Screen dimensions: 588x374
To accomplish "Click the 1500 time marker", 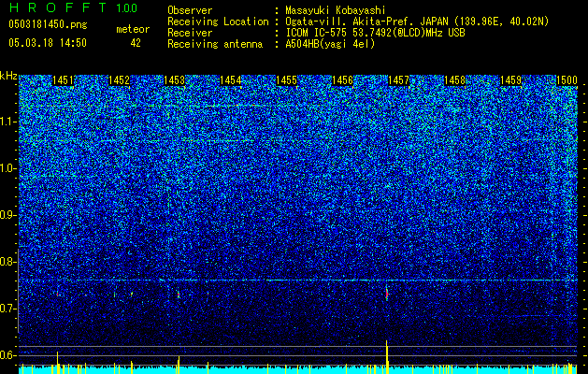I will pos(566,80).
